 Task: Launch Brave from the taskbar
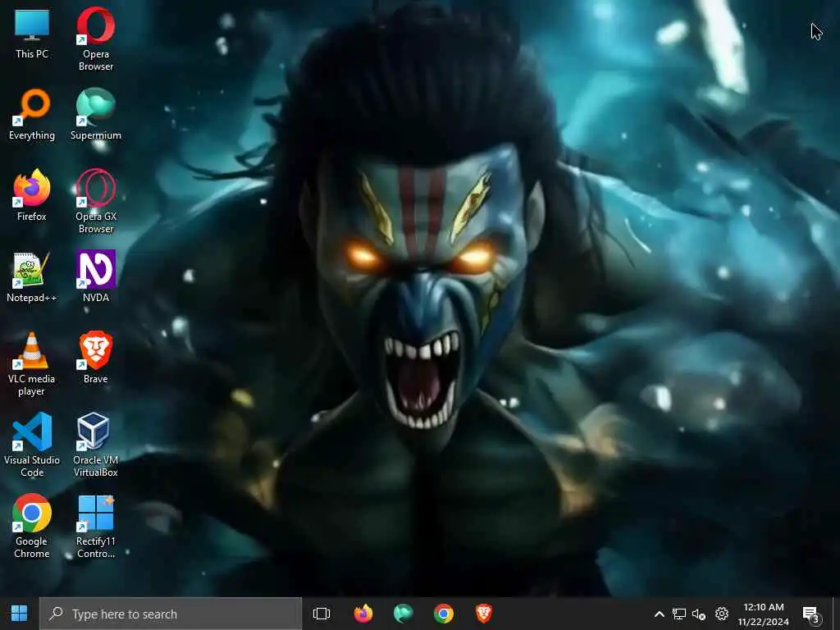(x=484, y=614)
